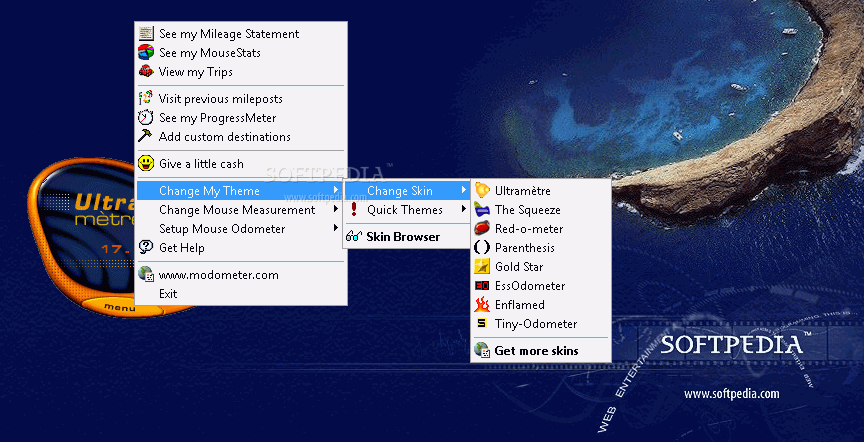This screenshot has height=442, width=864.
Task: Expand the Change Mouse Measurement submenu arrow
Action: coord(336,209)
